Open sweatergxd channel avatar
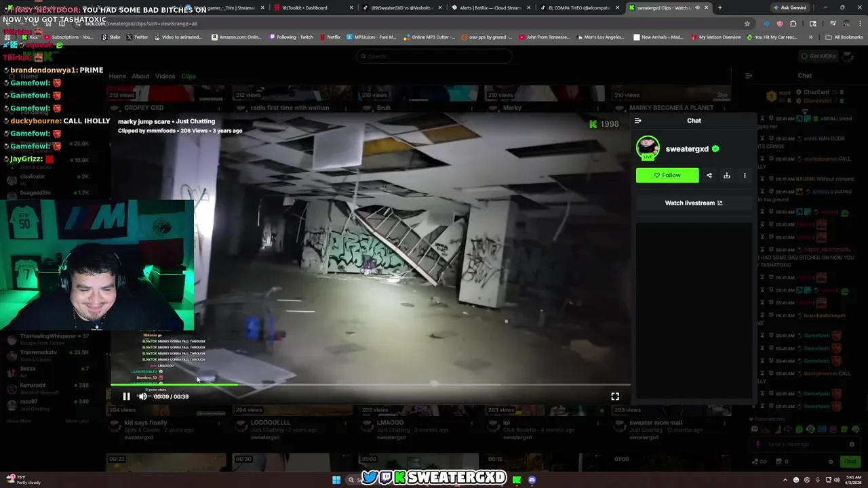This screenshot has width=868, height=488. [648, 148]
